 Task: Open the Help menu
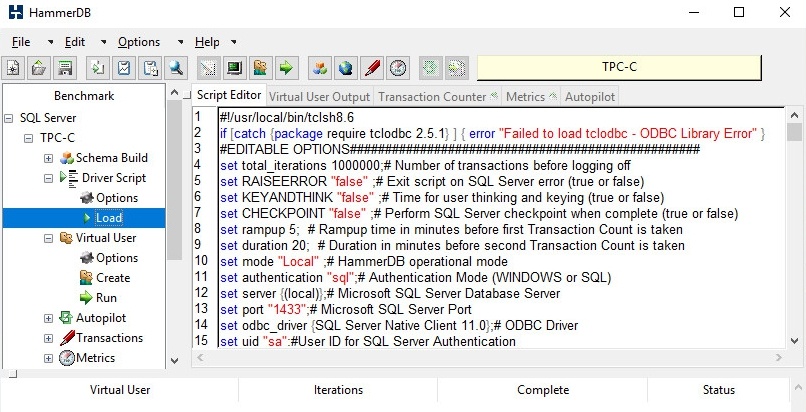click(x=207, y=42)
